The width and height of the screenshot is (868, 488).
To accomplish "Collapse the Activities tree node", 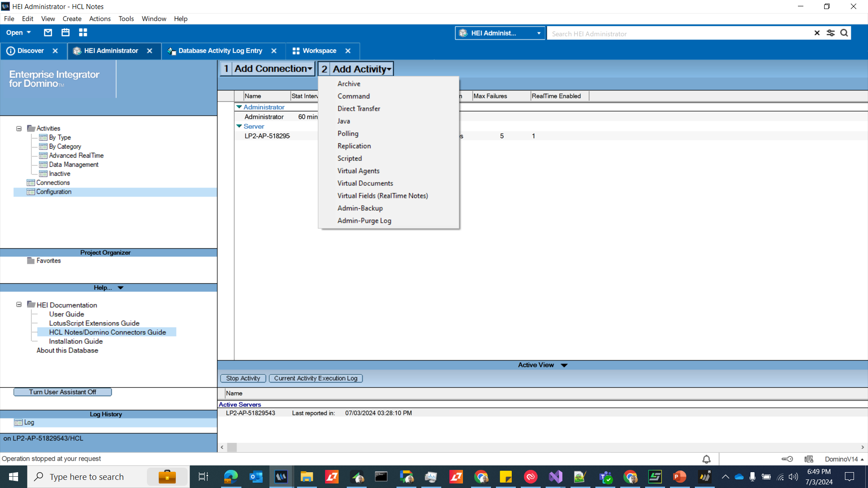I will click(19, 129).
